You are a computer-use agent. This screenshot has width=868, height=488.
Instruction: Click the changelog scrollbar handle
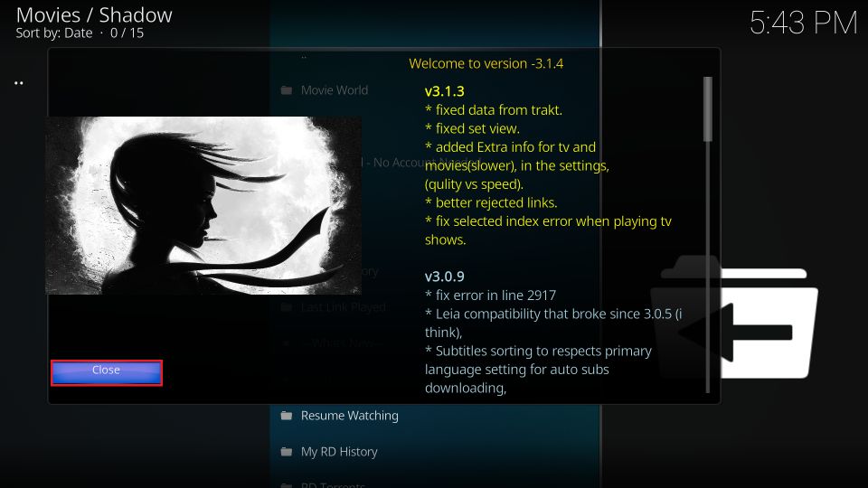pos(707,109)
